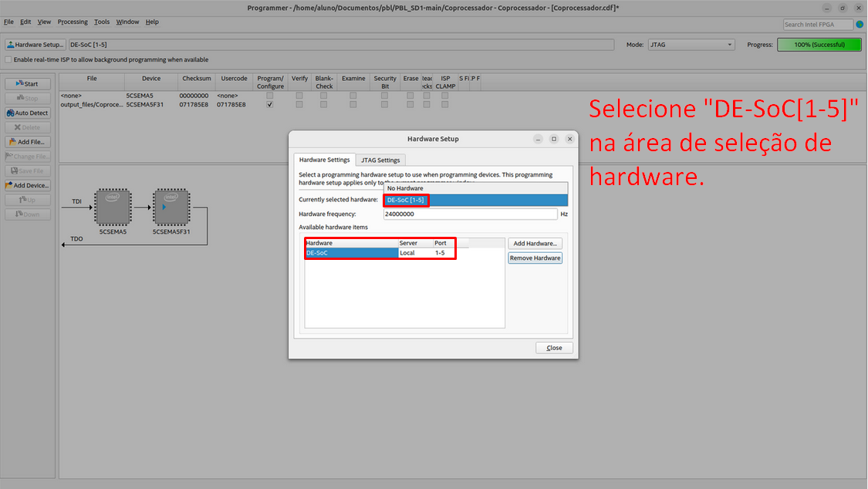Move device Up in chain
The width and height of the screenshot is (868, 489).
[28, 200]
